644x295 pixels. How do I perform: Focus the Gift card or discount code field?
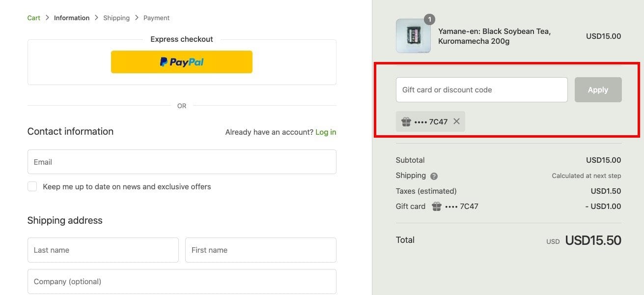tap(481, 90)
